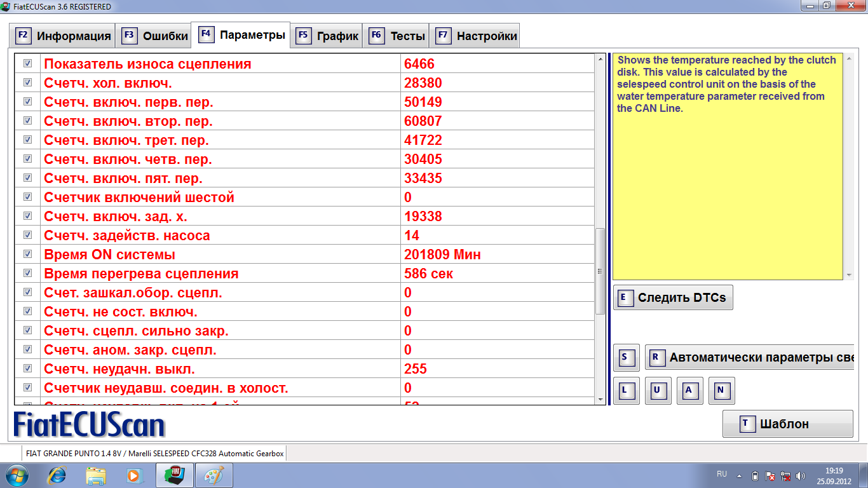Viewport: 868px width, 488px height.
Task: Click the L key button
Action: [627, 391]
